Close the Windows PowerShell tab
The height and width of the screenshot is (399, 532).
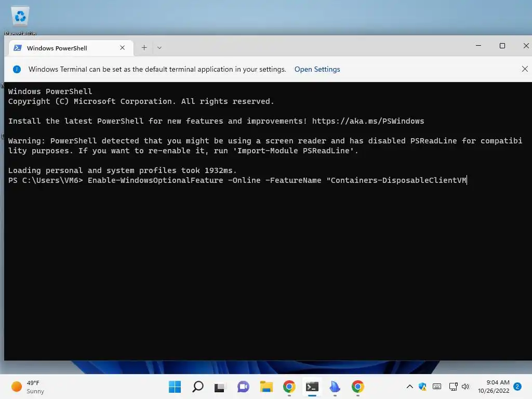(x=123, y=48)
